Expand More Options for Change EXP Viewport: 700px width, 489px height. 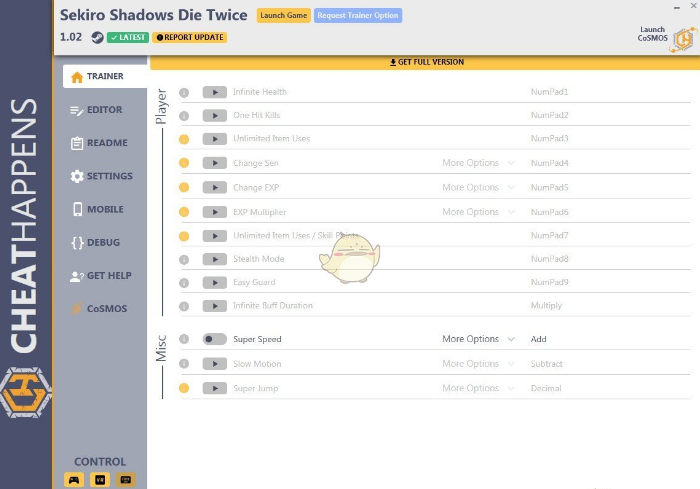pos(478,188)
